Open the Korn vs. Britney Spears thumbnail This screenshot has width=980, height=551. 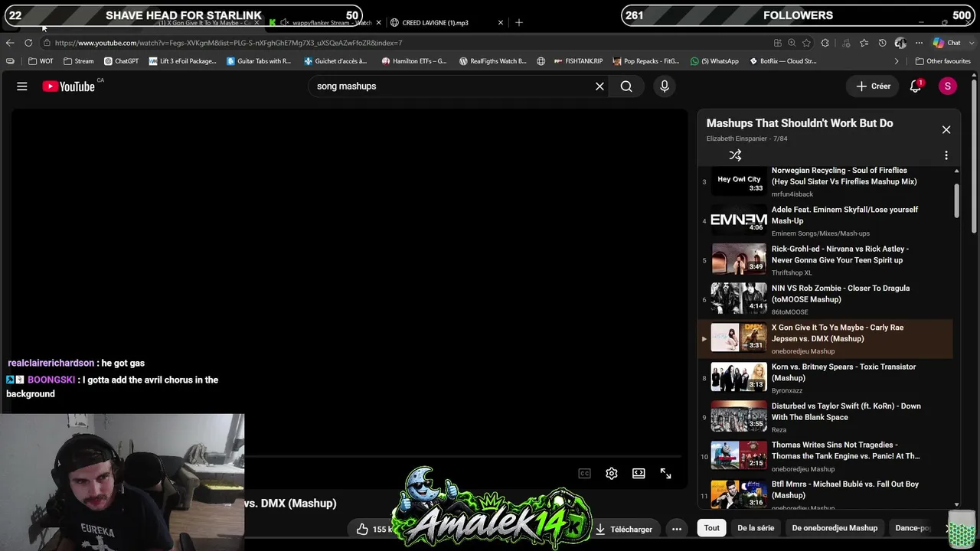[x=739, y=377]
